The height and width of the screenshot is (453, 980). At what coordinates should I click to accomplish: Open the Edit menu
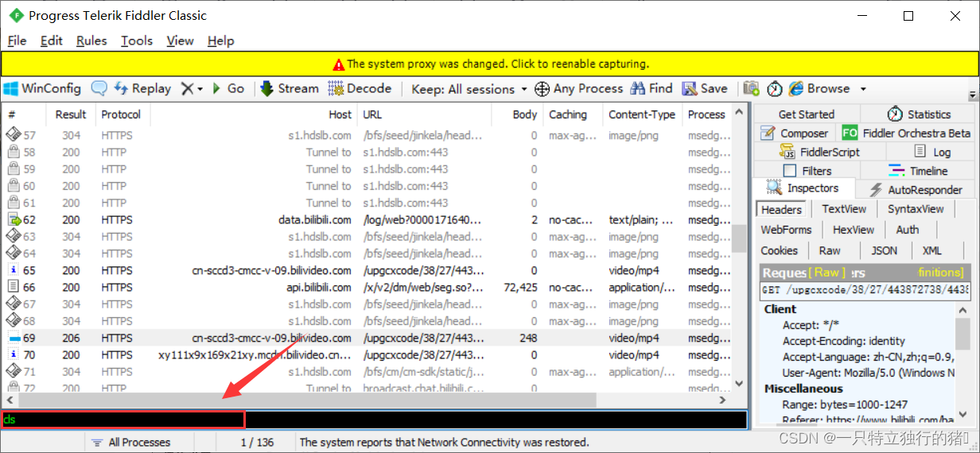(x=51, y=41)
